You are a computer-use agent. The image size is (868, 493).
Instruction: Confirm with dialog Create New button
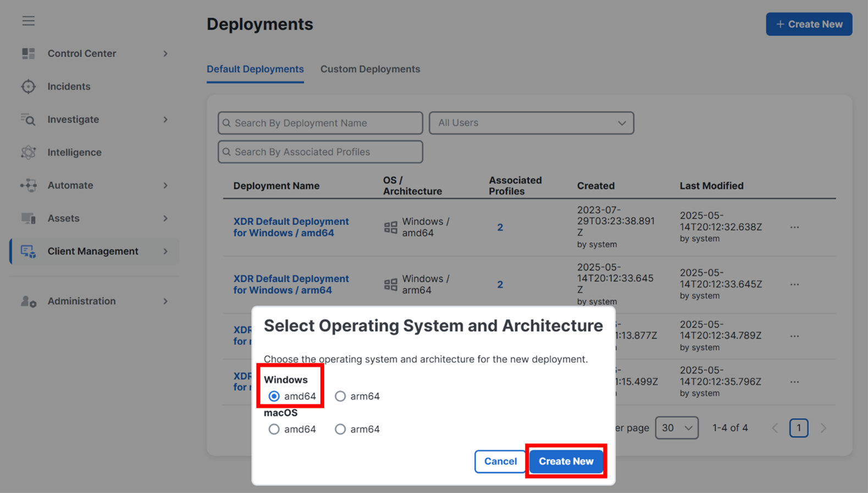566,461
